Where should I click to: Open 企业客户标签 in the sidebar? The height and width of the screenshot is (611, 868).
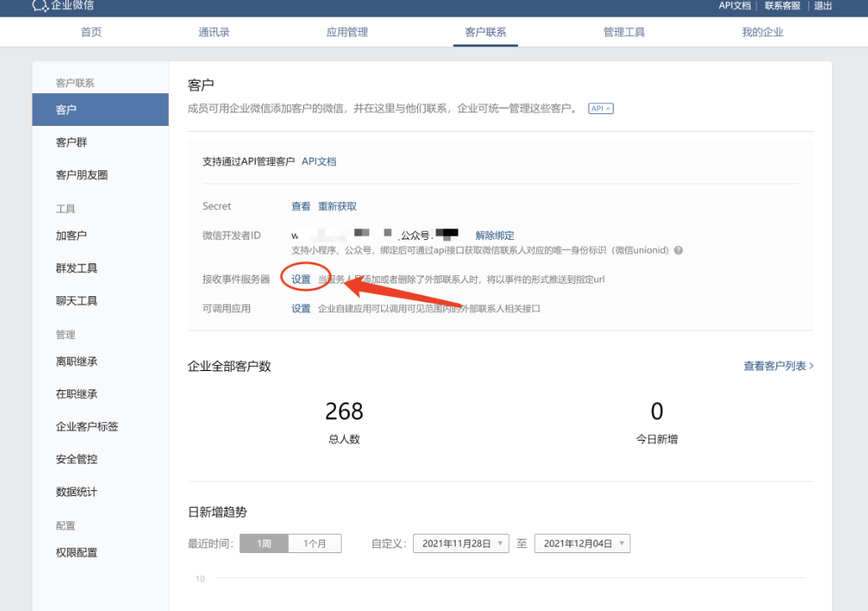(x=86, y=426)
